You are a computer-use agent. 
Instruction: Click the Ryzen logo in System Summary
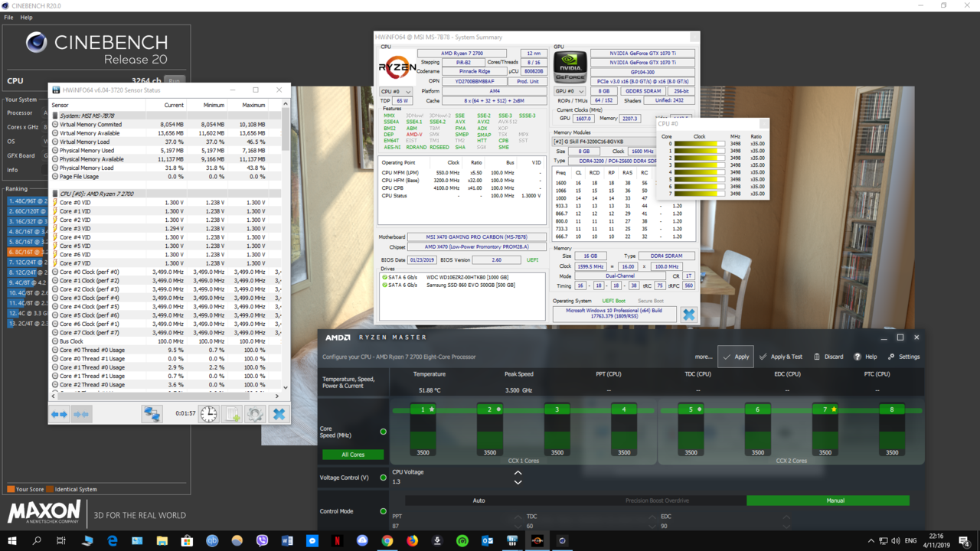pyautogui.click(x=397, y=68)
